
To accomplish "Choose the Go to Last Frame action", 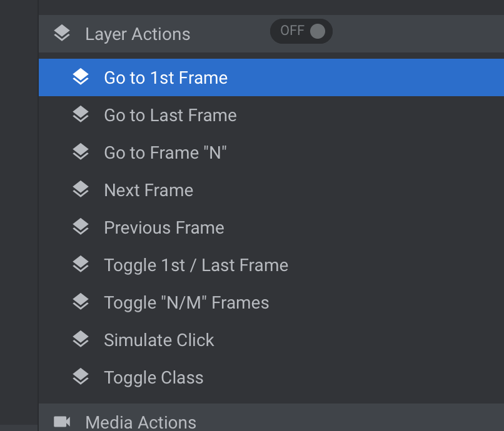I will [x=271, y=115].
